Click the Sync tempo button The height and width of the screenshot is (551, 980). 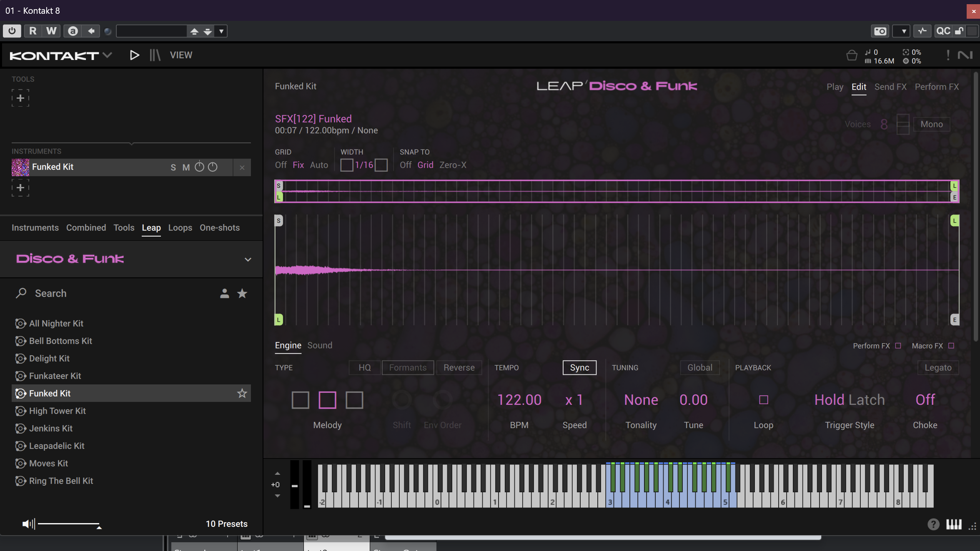pos(579,368)
